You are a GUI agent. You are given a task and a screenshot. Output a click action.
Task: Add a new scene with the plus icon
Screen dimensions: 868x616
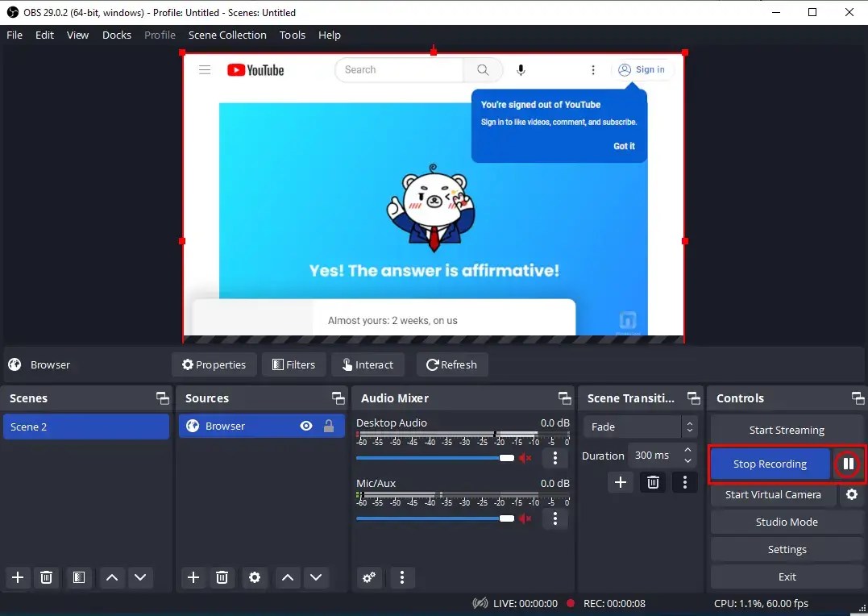coord(17,578)
